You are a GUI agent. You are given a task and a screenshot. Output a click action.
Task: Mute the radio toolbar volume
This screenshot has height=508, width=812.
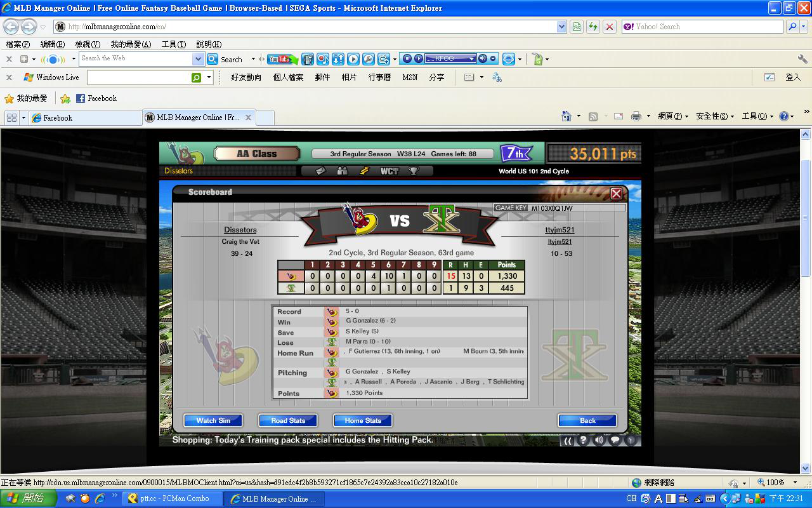483,59
